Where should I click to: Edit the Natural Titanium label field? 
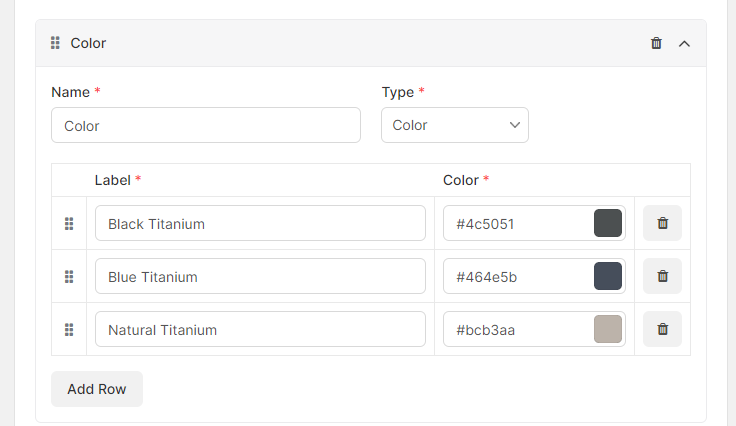point(261,329)
